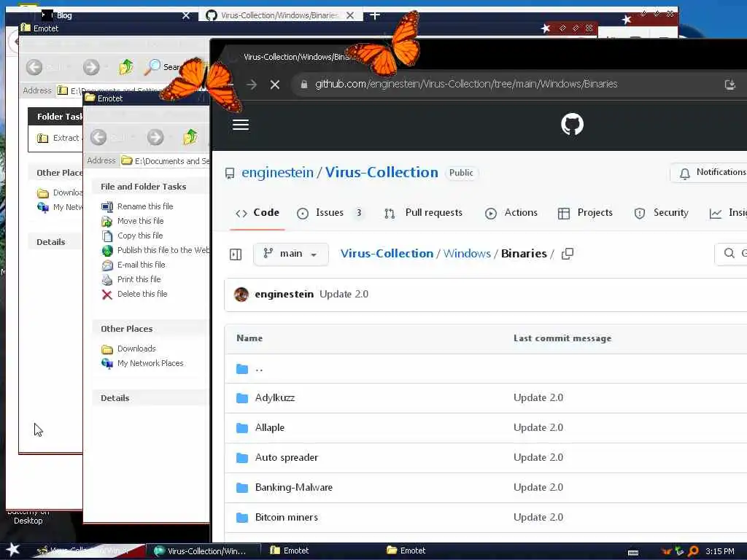Viewport: 747px width, 560px height.
Task: Open the Projects tab
Action: coord(585,213)
